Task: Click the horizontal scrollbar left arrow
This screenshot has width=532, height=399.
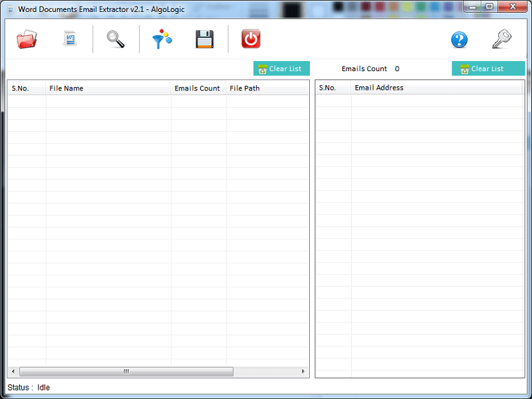Action: tap(13, 372)
